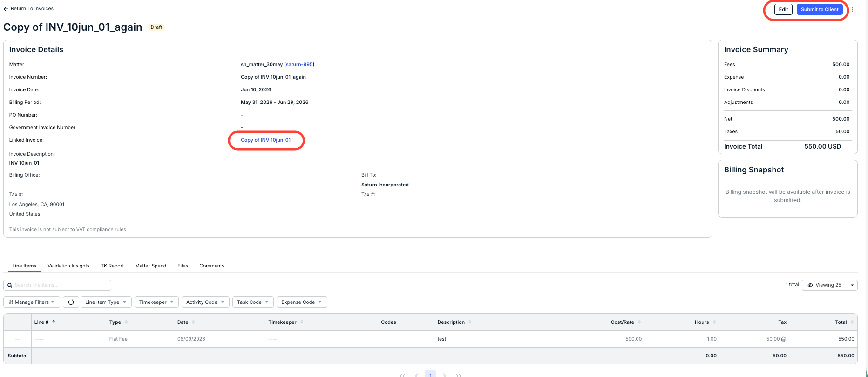Image resolution: width=868 pixels, height=377 pixels.
Task: Click the back arrow icon before Return To Invoices
Action: 6,9
